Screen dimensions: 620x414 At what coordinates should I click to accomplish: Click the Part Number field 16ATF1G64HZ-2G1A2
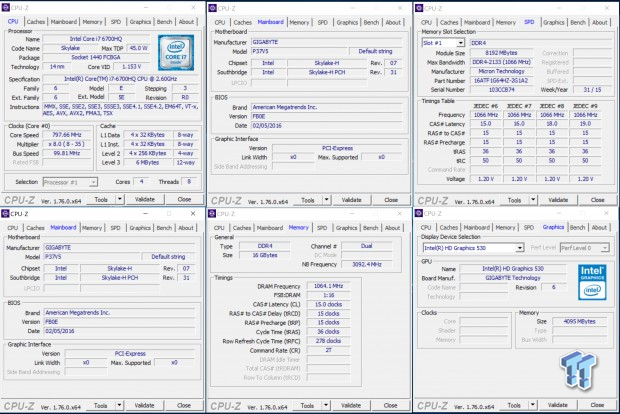501,80
